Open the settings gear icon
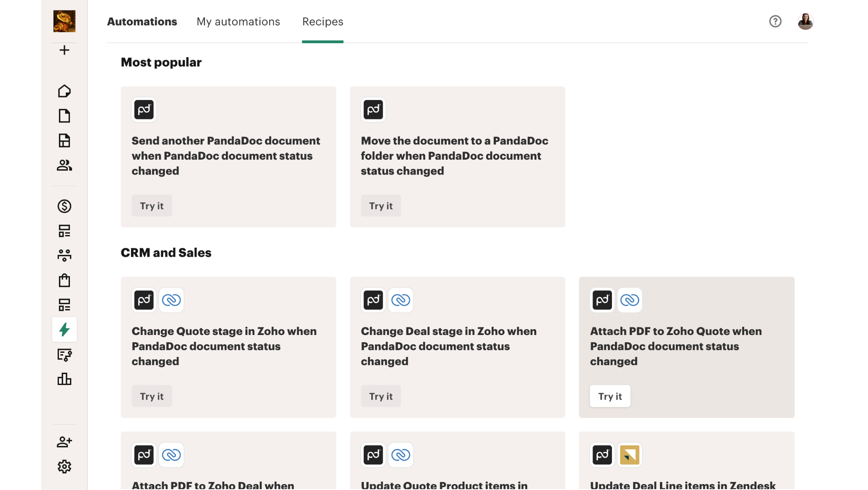The width and height of the screenshot is (868, 490). 64,467
